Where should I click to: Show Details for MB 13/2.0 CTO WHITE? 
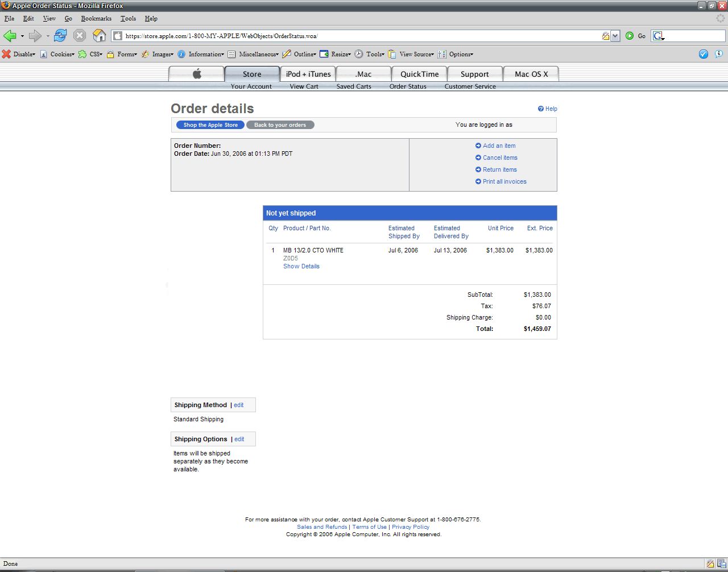301,266
